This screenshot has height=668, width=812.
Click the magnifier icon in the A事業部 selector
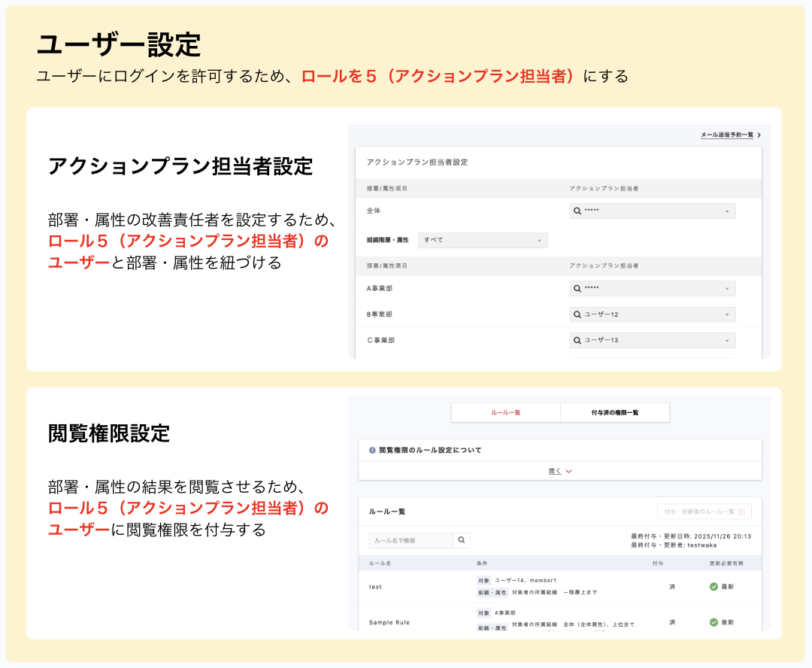[576, 288]
